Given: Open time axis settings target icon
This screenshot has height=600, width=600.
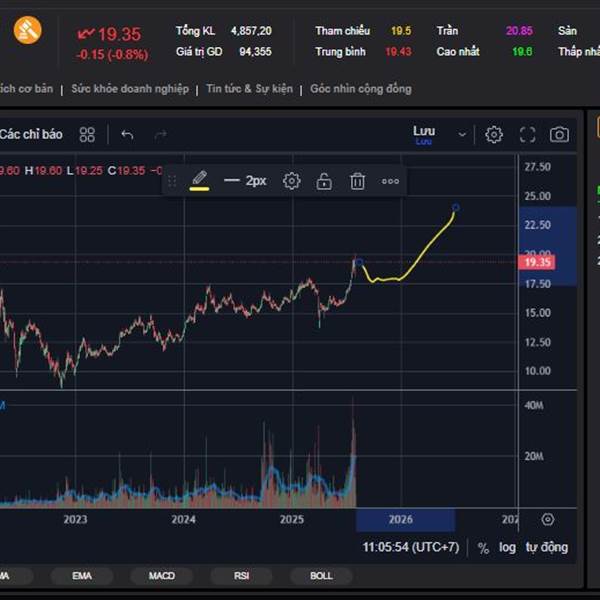Looking at the screenshot, I should [548, 519].
